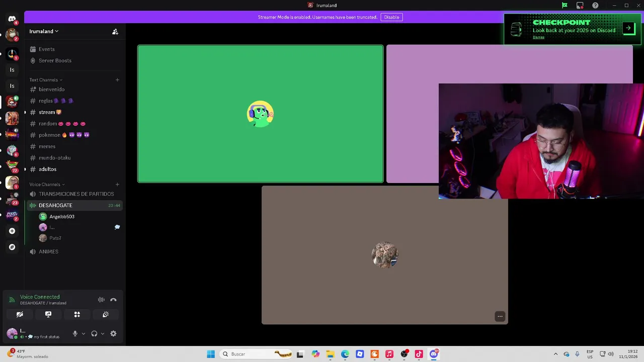Viewport: 644px width, 362px height.
Task: Open File Explorer from taskbar
Action: tap(330, 354)
